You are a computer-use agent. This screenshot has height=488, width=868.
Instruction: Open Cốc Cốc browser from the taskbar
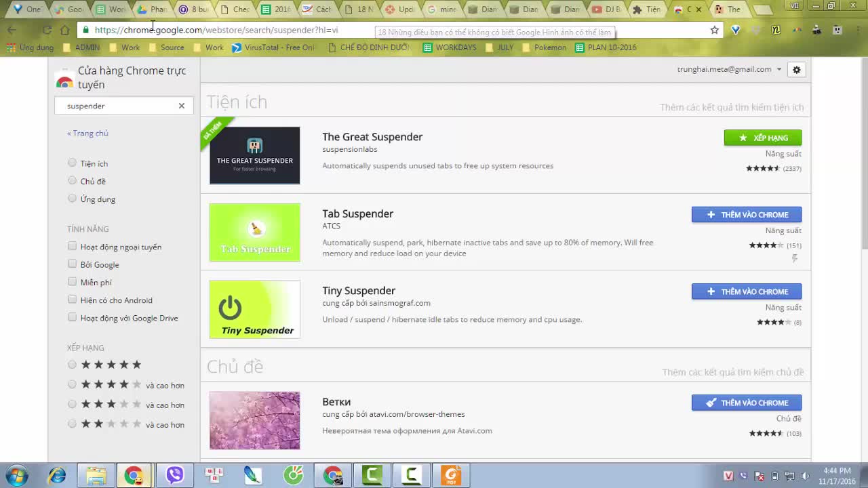pyautogui.click(x=294, y=475)
